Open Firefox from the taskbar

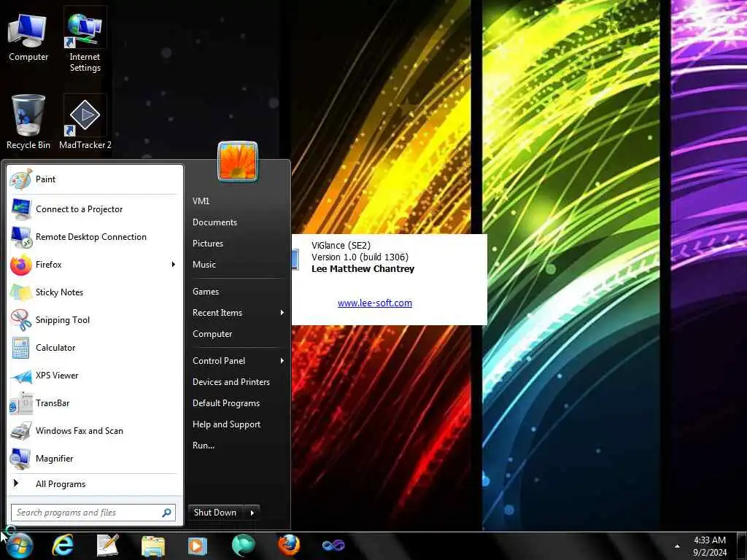[x=289, y=545]
